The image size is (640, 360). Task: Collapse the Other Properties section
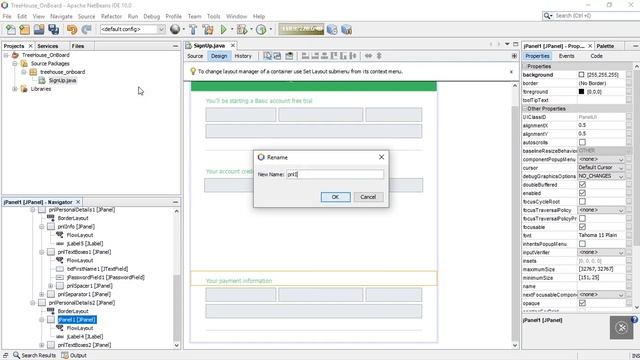point(525,109)
